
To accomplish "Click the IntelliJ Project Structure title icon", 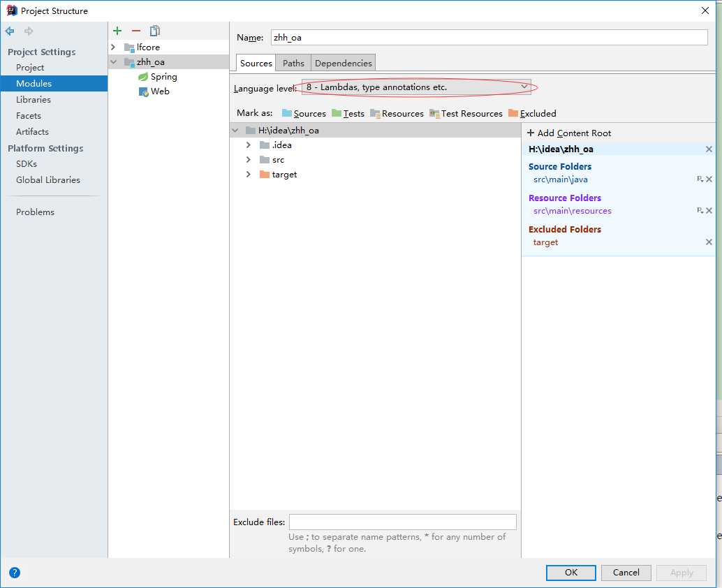I will click(x=11, y=10).
